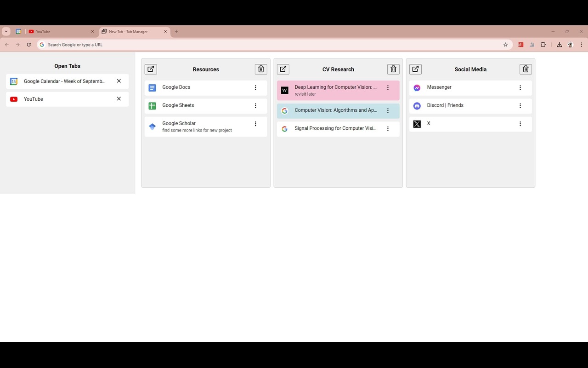Select the New Tab - Tab Manager tab
The image size is (588, 368).
[135, 32]
